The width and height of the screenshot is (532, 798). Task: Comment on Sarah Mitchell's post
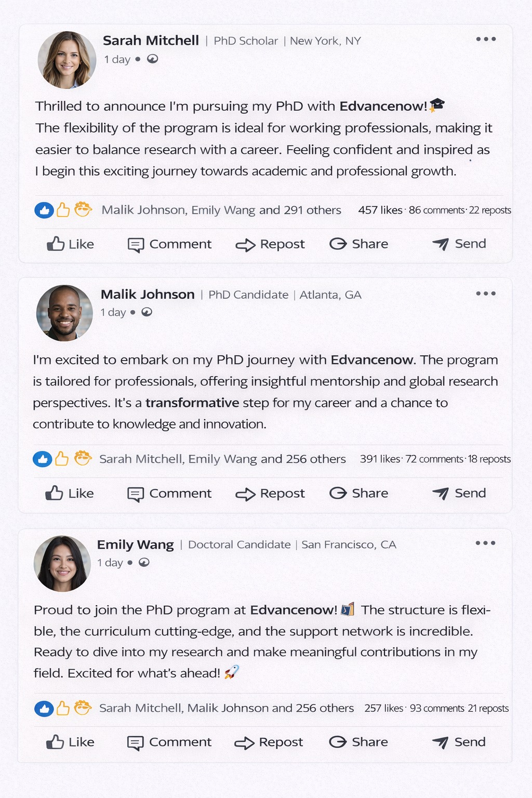pyautogui.click(x=169, y=244)
